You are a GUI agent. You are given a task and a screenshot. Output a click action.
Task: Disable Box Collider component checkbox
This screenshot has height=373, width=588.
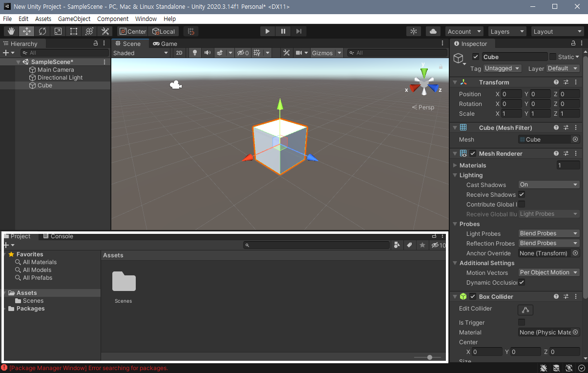[473, 296]
